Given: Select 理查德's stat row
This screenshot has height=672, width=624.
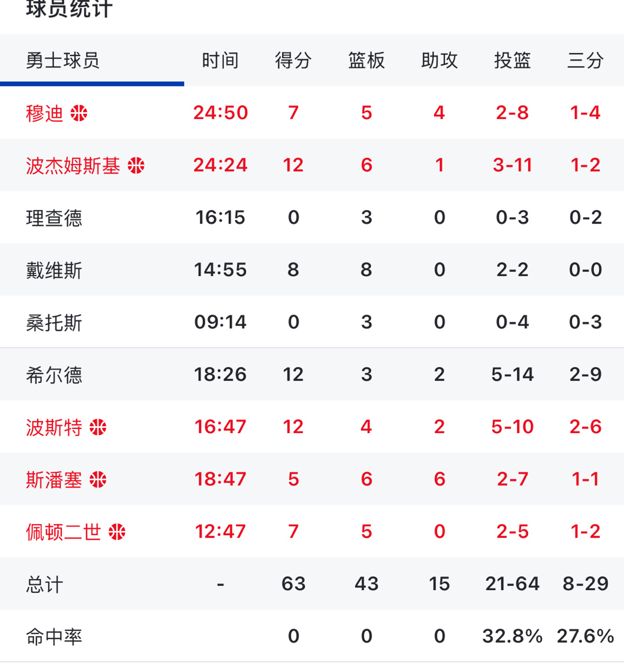Looking at the screenshot, I should click(x=54, y=218).
